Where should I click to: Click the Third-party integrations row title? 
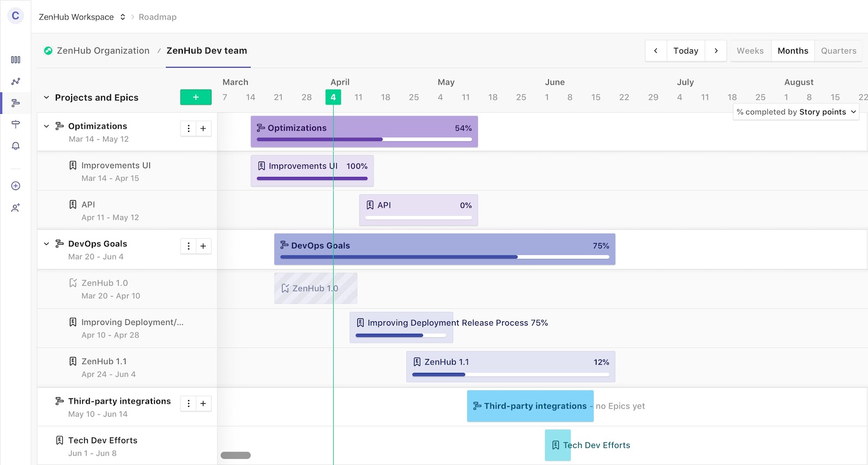point(119,401)
